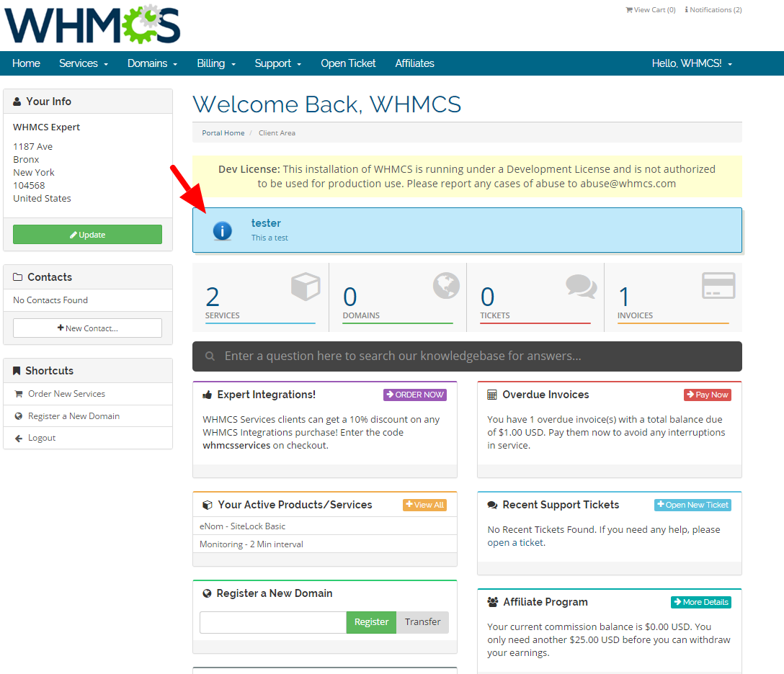Click the 'open a ticket' link
784x674 pixels.
pos(516,543)
